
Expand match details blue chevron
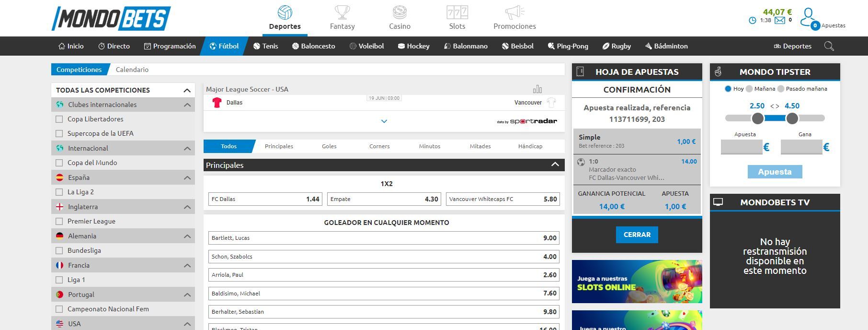pos(384,121)
